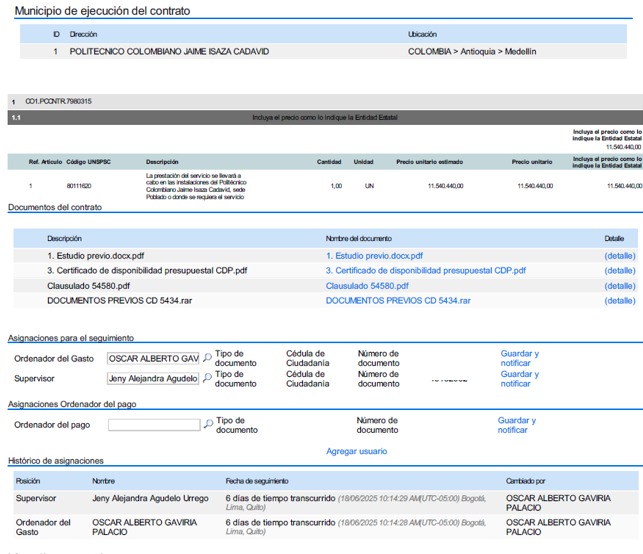Click the Ordenador del pago input field

154,425
